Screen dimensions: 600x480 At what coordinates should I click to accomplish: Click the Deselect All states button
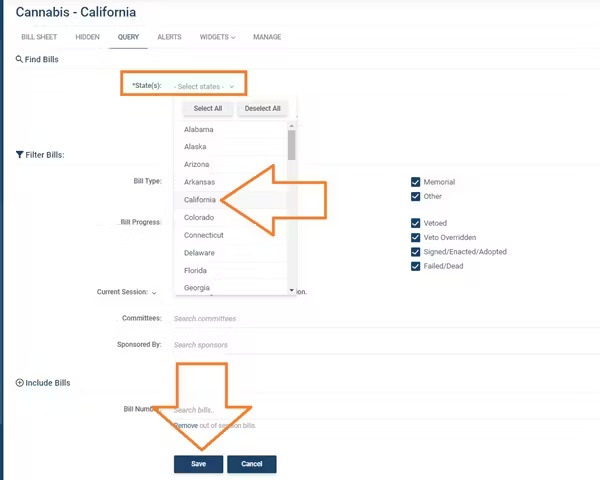click(263, 108)
